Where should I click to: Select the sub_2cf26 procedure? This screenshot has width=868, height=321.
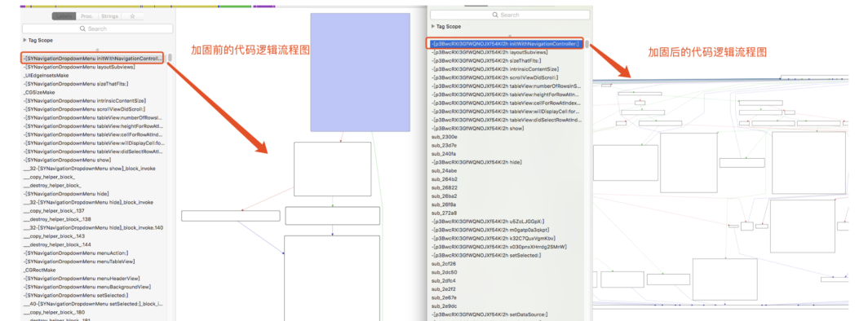click(x=444, y=263)
